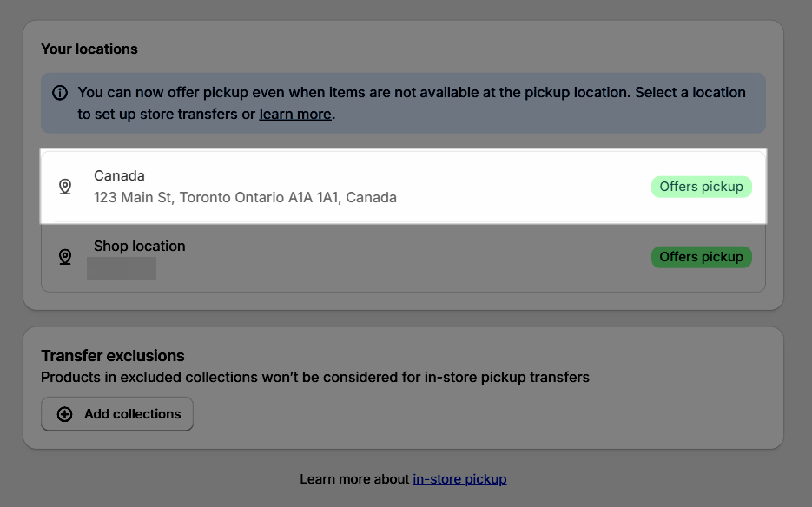Viewport: 812px width, 507px height.
Task: Open the Shop location entry
Action: pos(140,246)
